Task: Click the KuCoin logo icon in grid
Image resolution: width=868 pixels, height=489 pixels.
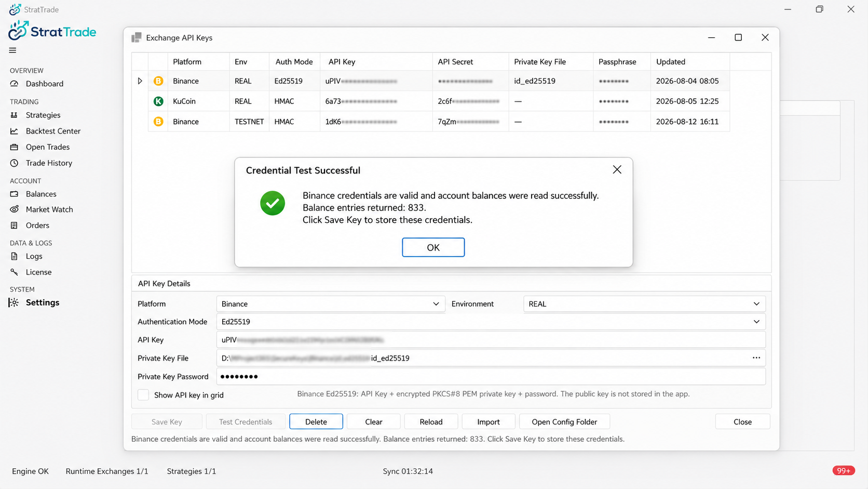Action: 158,101
